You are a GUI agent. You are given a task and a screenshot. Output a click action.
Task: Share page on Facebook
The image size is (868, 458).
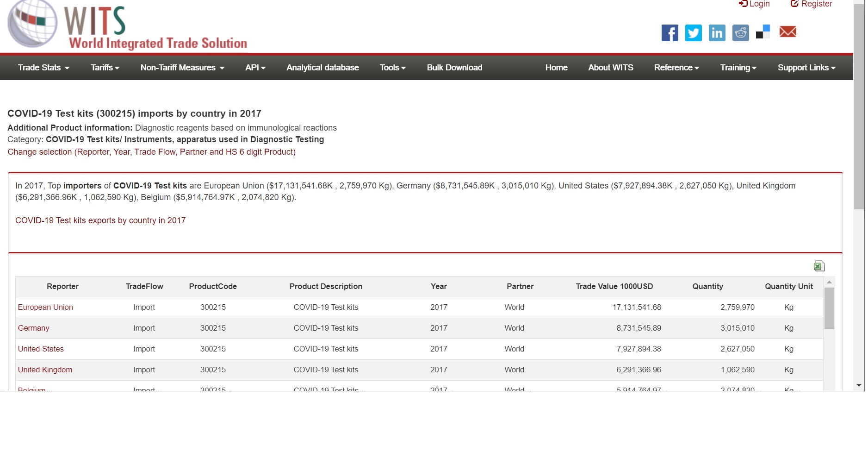point(670,33)
